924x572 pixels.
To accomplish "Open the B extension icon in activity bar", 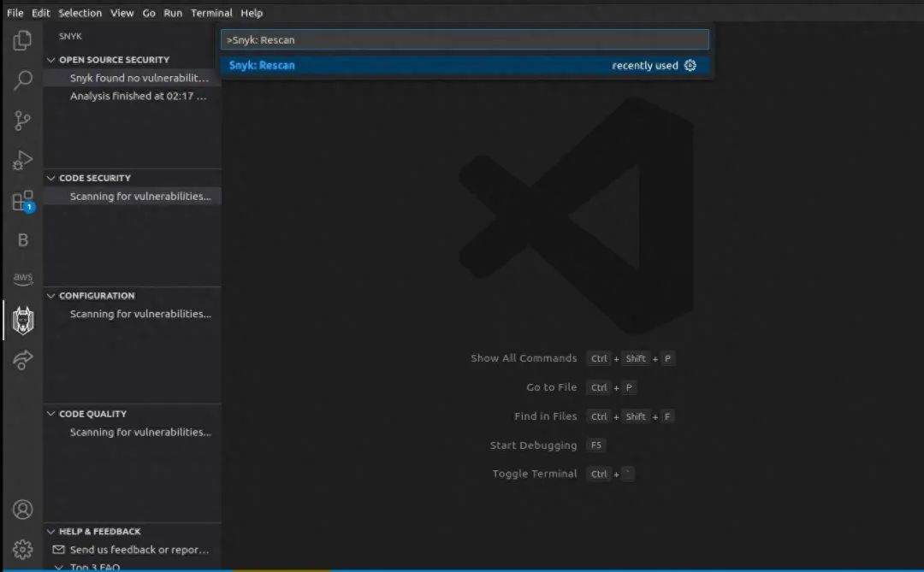I will pos(22,240).
